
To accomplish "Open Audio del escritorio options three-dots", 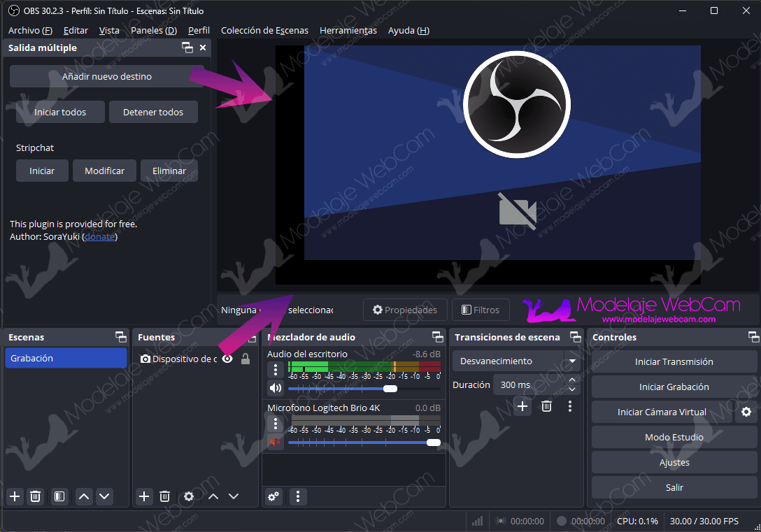I will point(276,370).
